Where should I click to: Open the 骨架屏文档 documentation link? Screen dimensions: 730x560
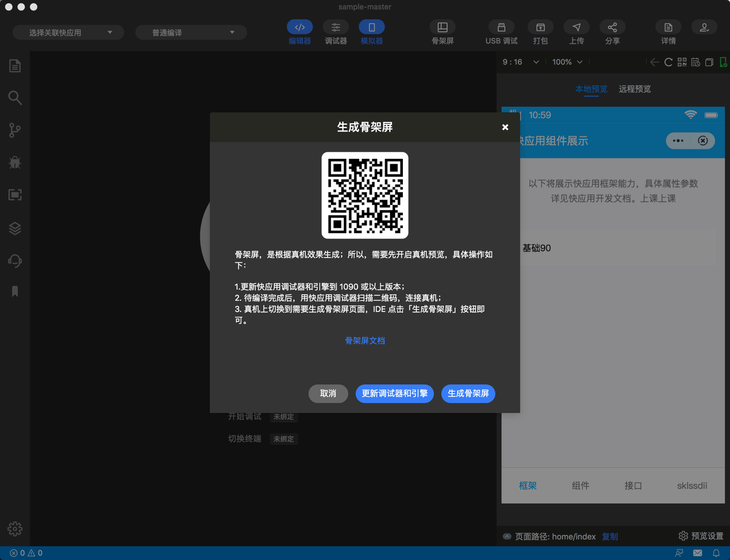coord(365,340)
